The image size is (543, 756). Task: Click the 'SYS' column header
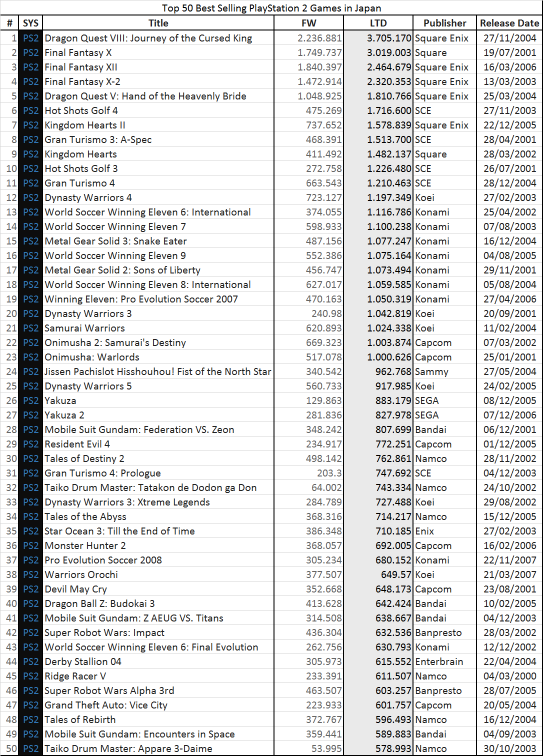[30, 23]
